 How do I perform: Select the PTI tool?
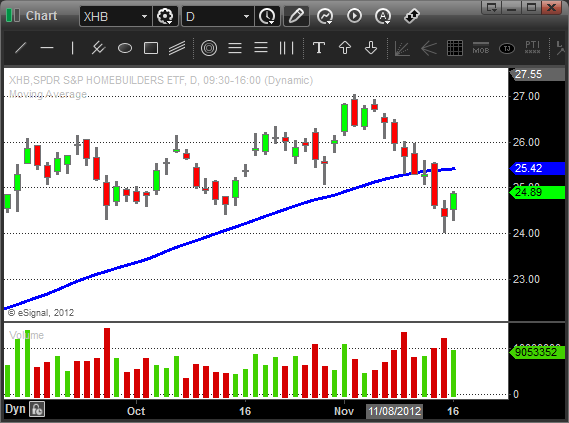(533, 48)
